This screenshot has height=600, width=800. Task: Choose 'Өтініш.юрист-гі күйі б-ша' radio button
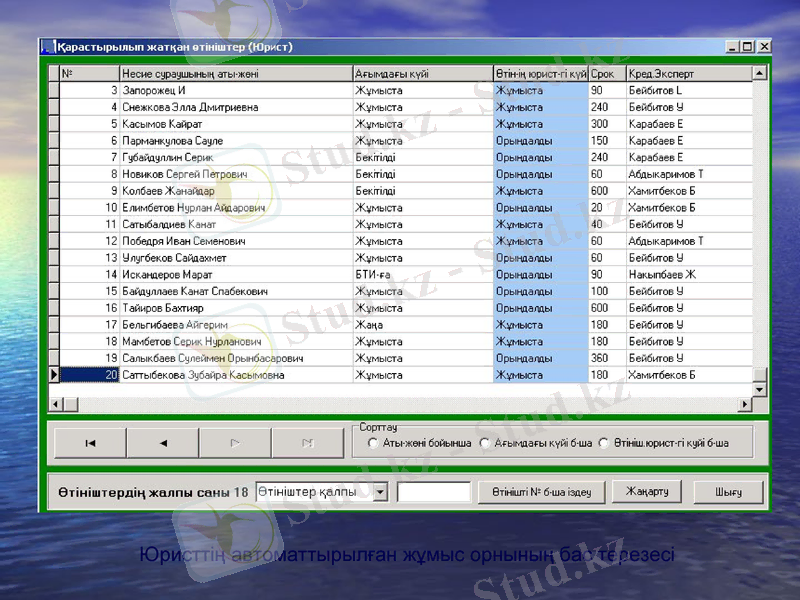[x=604, y=443]
